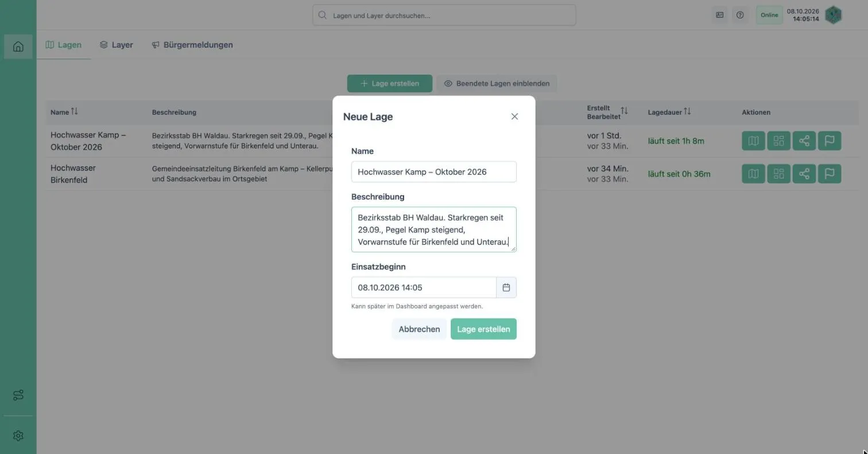Screen dimensions: 868x454
Task: Click the Einsatzbeginn date field
Action: pyautogui.click(x=424, y=288)
